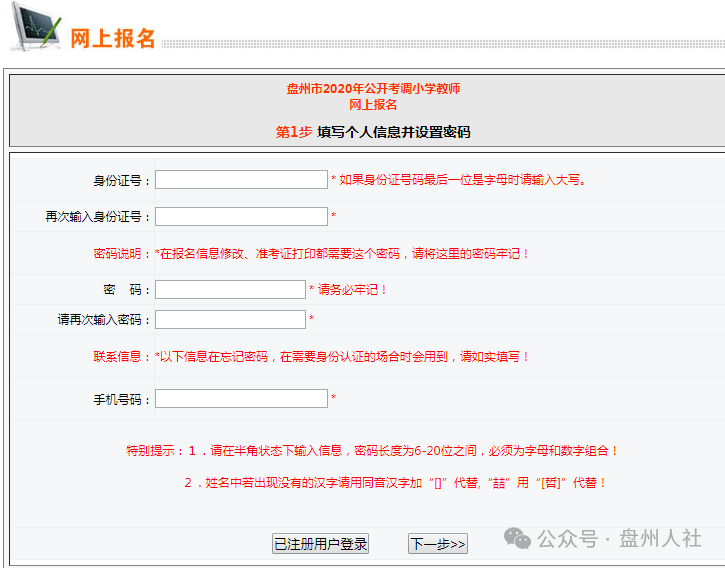
Task: Click the 公众号 · 盘州人社 watermark text
Action: (x=619, y=538)
